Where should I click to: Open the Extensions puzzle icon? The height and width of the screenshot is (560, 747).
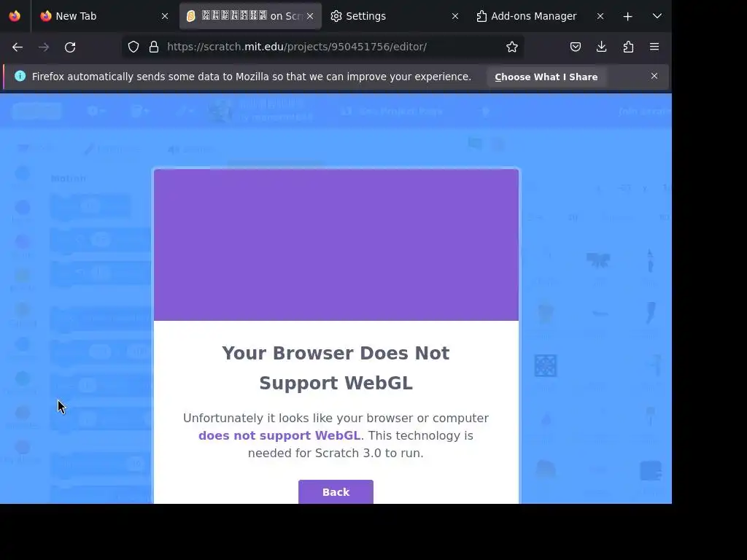(628, 47)
